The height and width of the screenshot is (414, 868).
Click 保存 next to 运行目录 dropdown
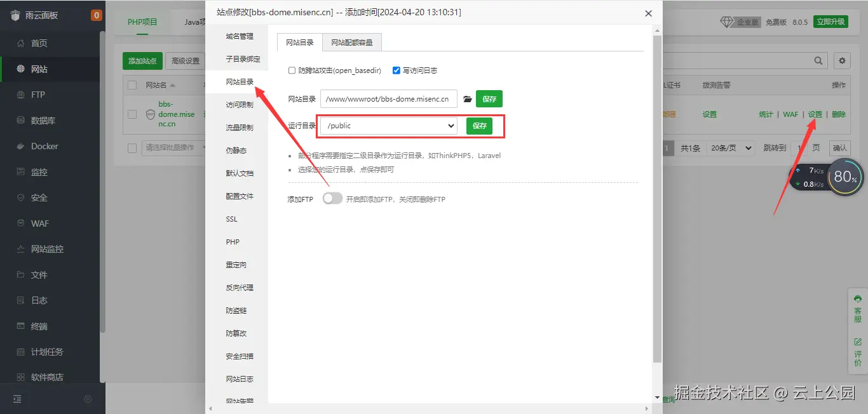[480, 126]
